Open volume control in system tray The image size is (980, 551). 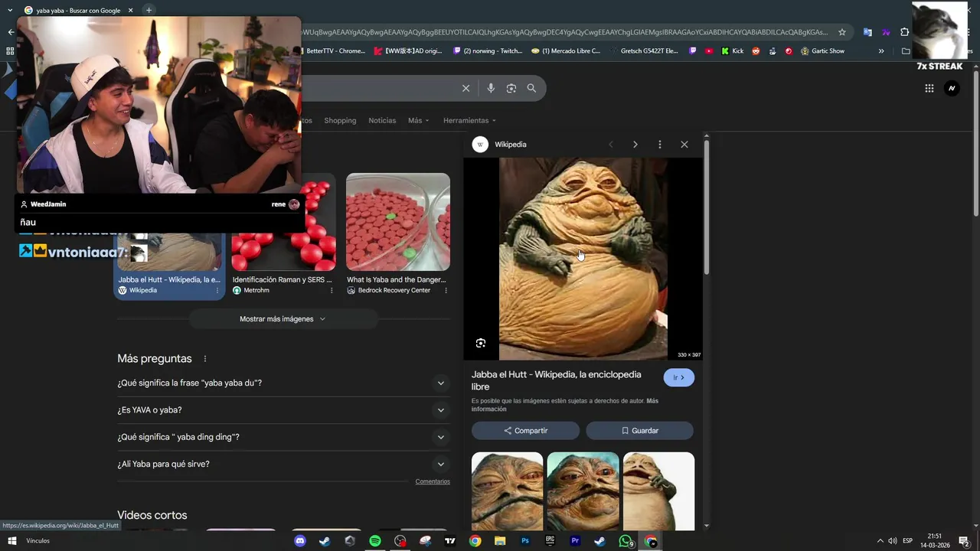[893, 541]
